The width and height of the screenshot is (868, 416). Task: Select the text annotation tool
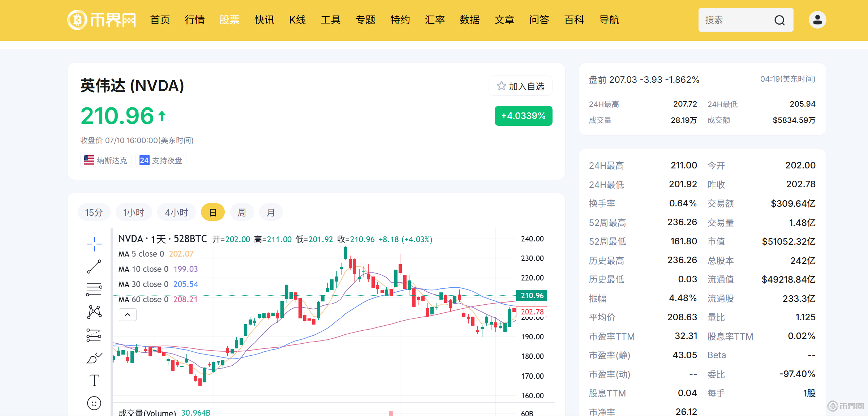[94, 380]
